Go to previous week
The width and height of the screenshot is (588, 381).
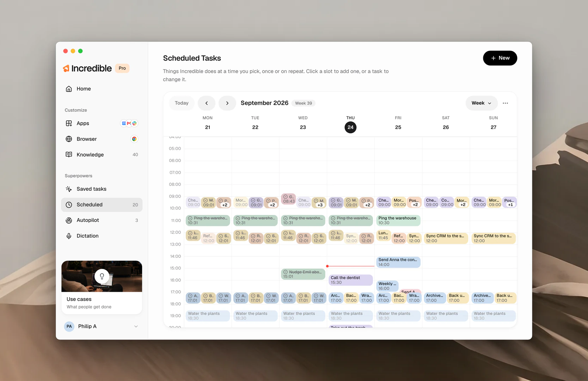coord(207,103)
